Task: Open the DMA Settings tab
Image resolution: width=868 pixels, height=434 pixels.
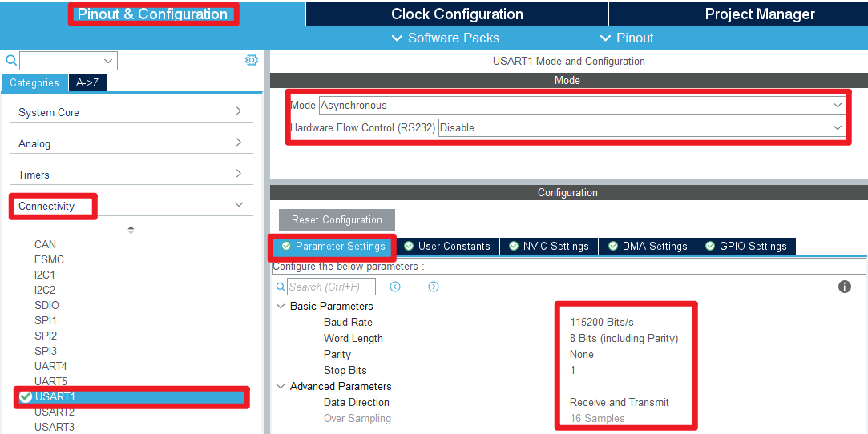Action: pyautogui.click(x=647, y=247)
